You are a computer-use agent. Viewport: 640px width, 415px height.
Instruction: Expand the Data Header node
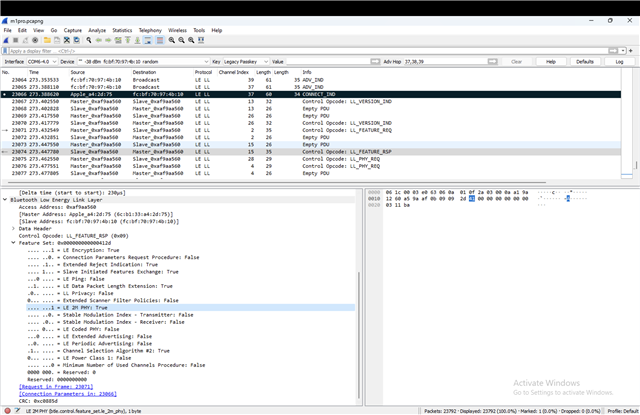(13, 229)
